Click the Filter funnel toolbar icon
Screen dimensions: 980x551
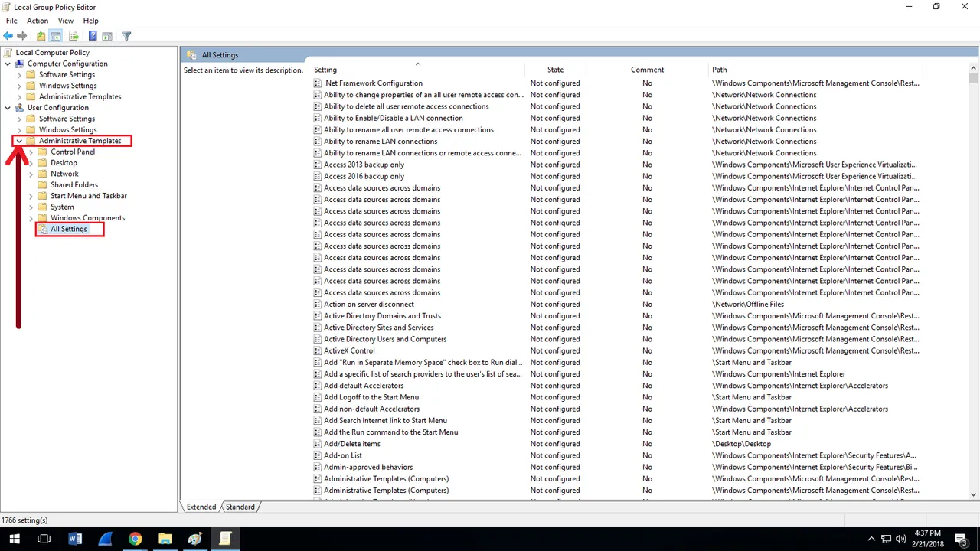(x=126, y=36)
